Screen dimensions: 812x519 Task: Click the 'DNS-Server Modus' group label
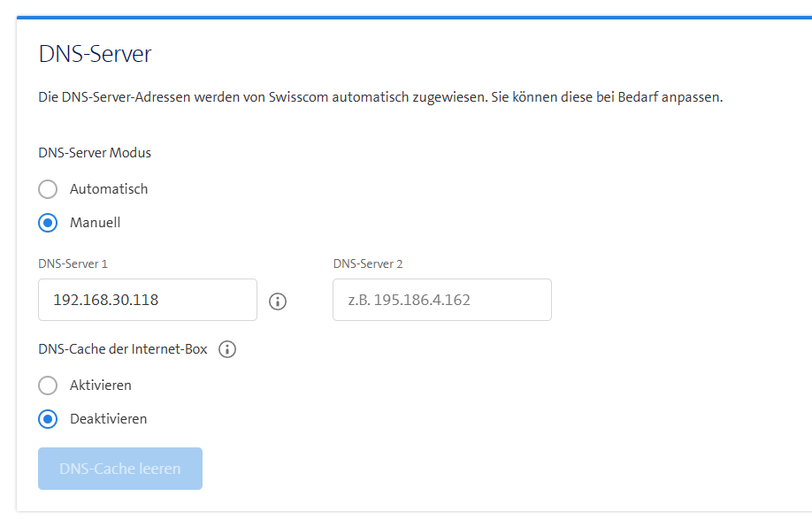pyautogui.click(x=95, y=153)
